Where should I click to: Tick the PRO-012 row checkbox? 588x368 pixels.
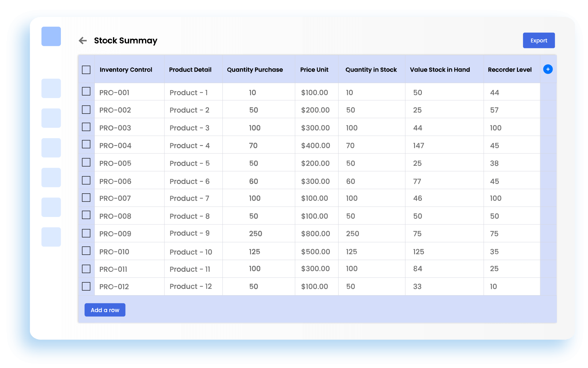(x=86, y=286)
